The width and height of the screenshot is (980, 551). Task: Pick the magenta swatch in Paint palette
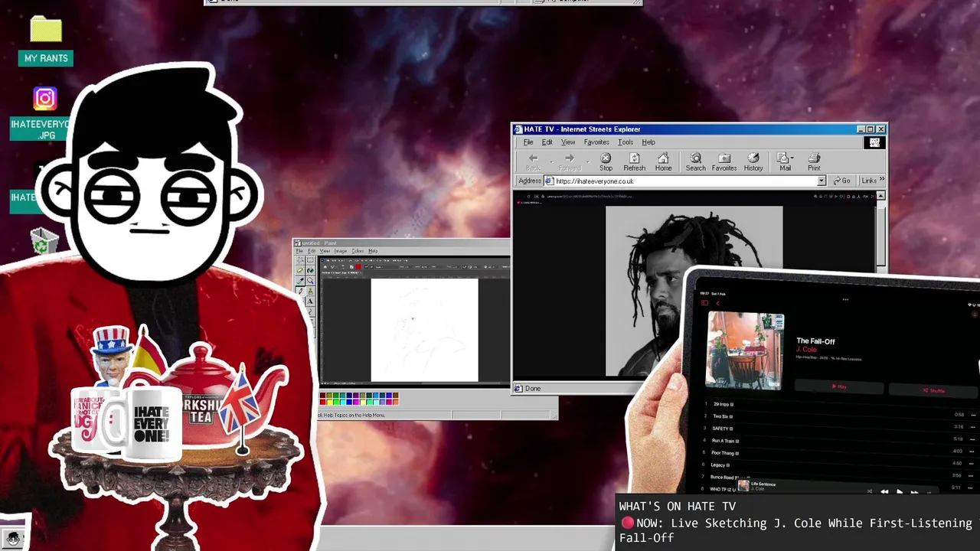click(356, 402)
